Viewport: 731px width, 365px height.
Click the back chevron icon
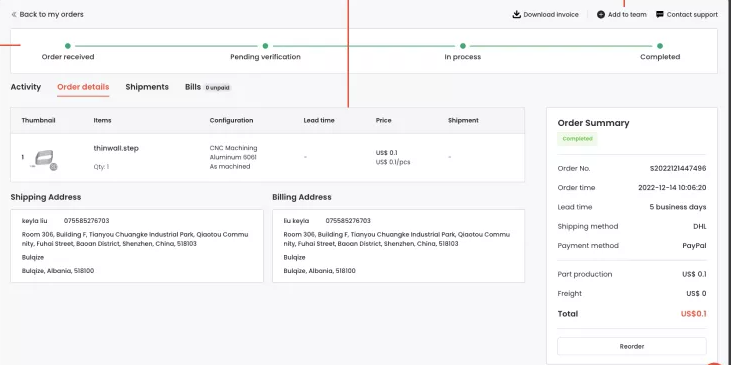14,14
